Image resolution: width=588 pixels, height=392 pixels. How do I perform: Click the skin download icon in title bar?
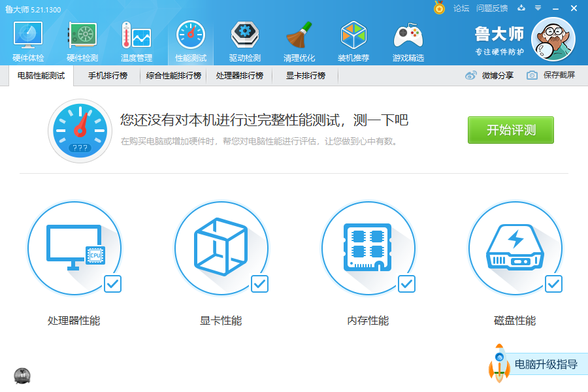point(521,8)
